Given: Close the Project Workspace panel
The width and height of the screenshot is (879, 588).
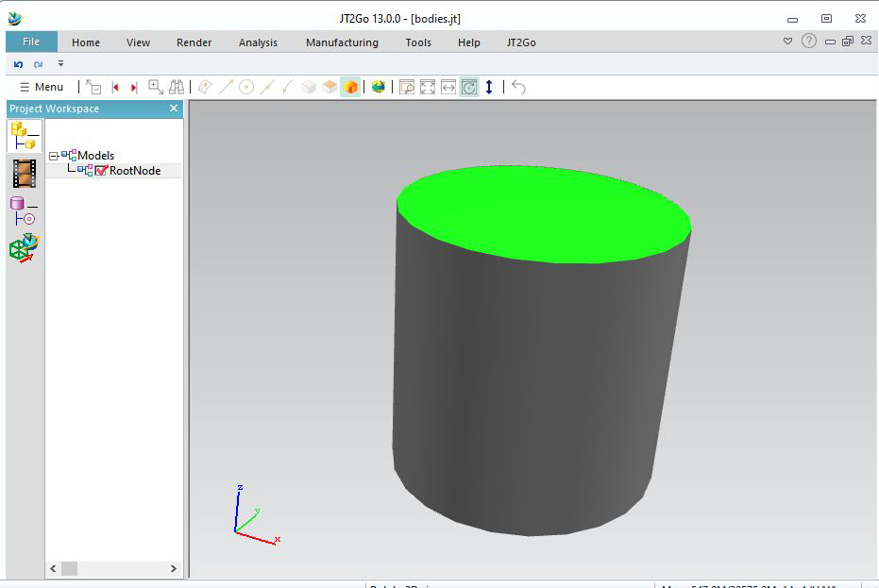Looking at the screenshot, I should 174,109.
